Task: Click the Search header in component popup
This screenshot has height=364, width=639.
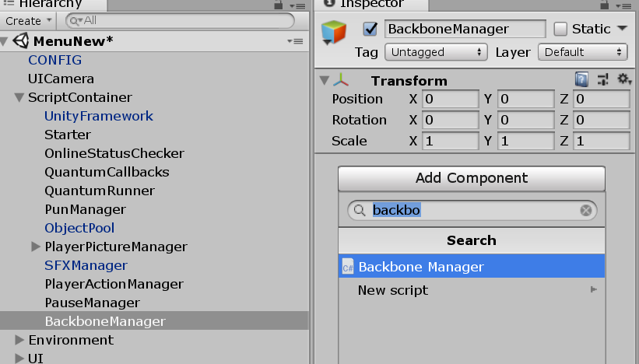Action: pyautogui.click(x=472, y=240)
